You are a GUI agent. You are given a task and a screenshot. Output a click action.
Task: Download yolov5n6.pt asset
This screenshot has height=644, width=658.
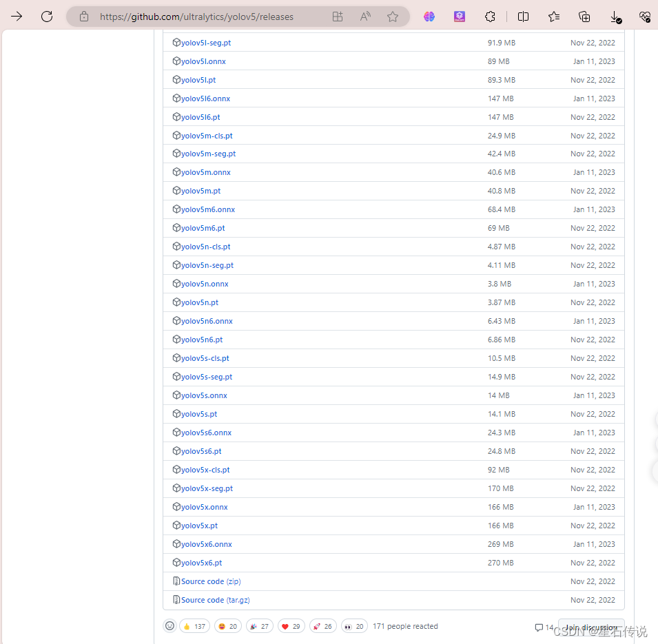pyautogui.click(x=202, y=340)
